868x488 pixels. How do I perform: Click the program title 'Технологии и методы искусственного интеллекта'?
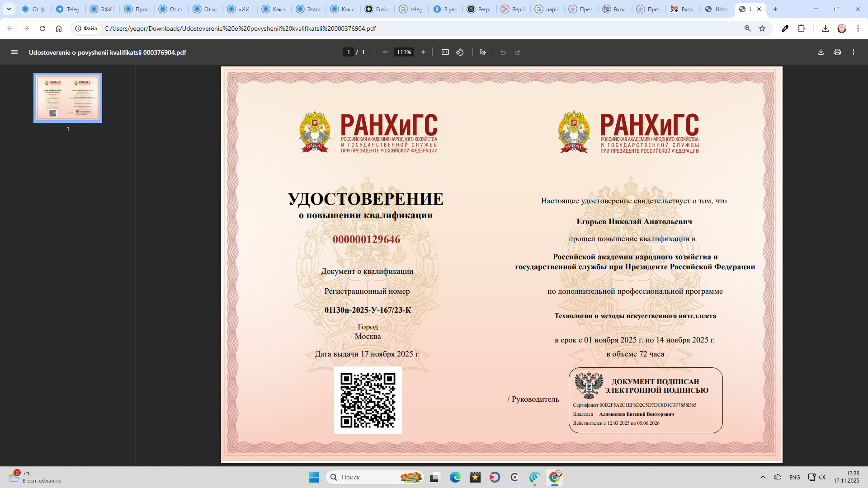click(635, 316)
